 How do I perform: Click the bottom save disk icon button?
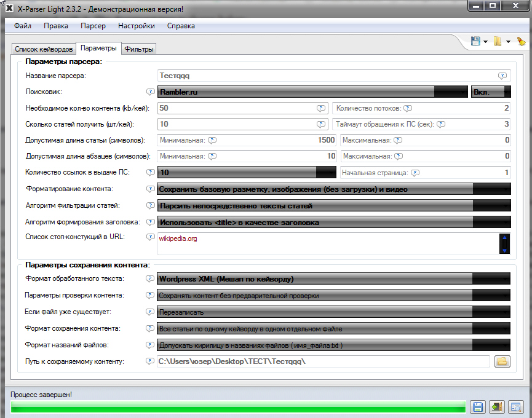[478, 407]
